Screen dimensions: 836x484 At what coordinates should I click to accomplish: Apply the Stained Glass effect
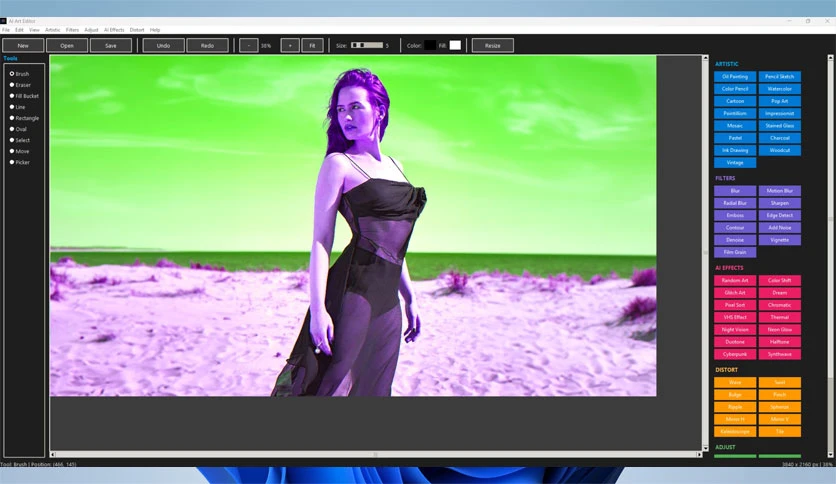point(779,125)
